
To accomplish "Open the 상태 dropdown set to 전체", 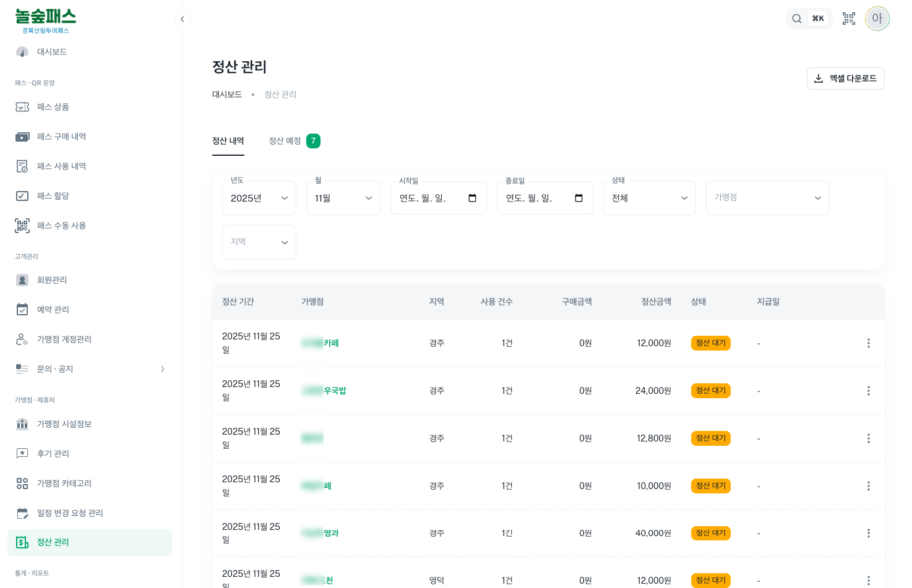I will pos(649,198).
